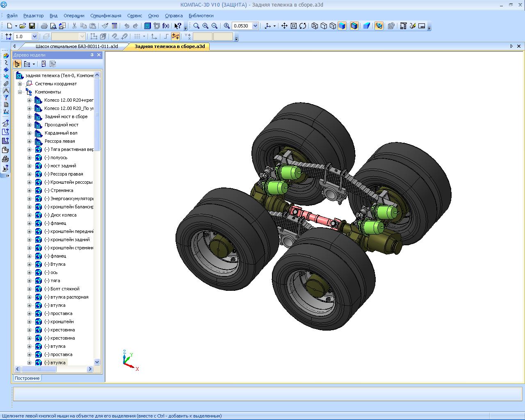Screen dimensions: 525x420
Task: Select the wireframe display mode icon
Action: pos(315,26)
